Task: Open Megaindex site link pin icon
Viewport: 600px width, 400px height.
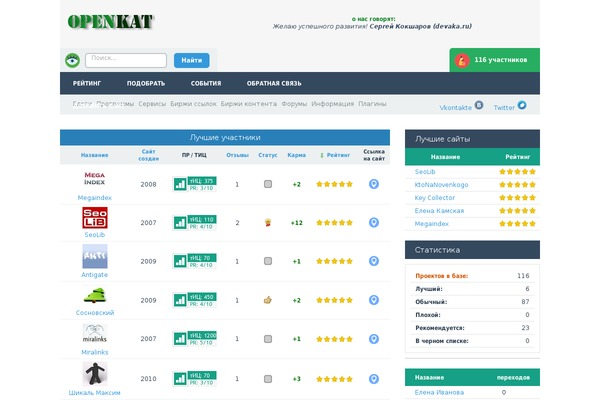Action: pyautogui.click(x=374, y=184)
